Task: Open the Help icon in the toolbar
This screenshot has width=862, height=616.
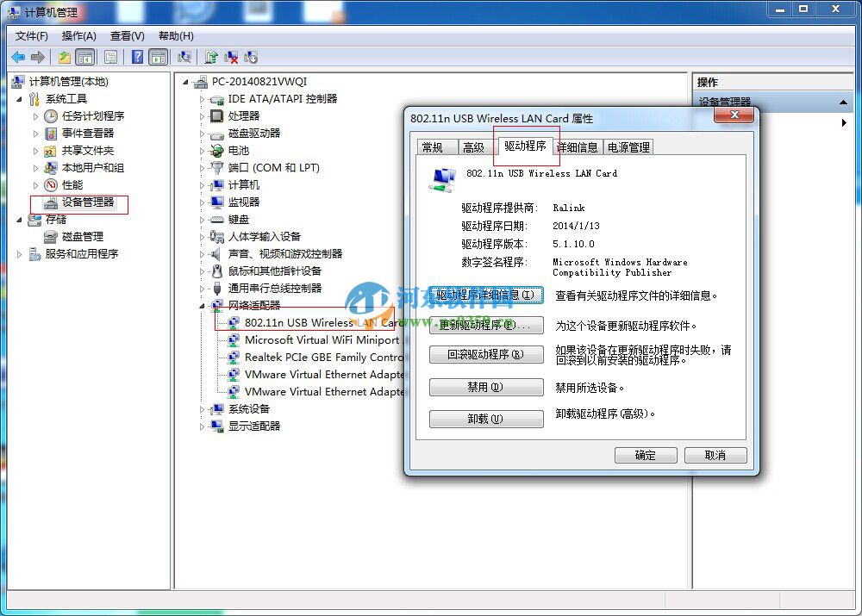Action: pos(138,57)
